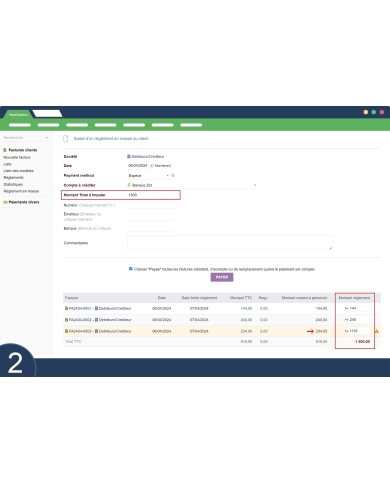The image size is (390, 484).
Task: Click the Numéro cheque/transfer field
Action: pos(151,205)
